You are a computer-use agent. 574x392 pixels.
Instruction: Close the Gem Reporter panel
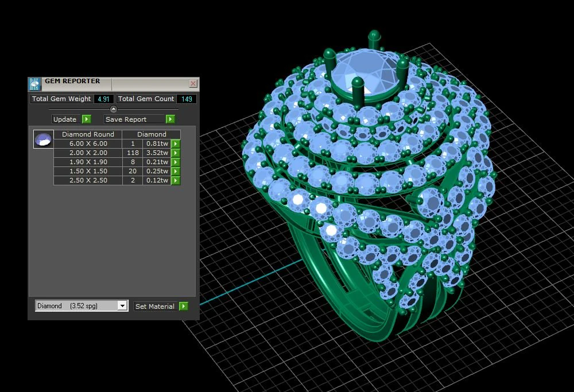(x=193, y=84)
